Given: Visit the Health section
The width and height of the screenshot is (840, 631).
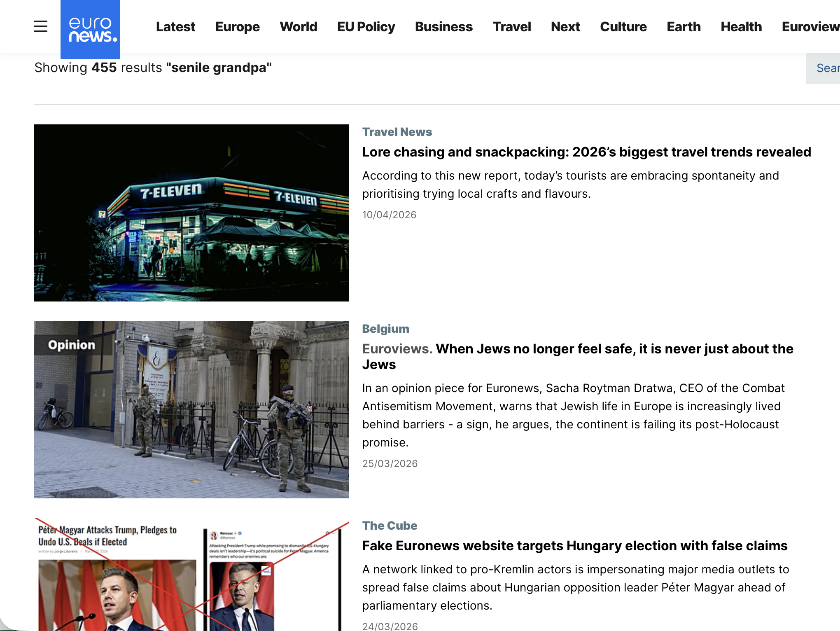Looking at the screenshot, I should point(741,26).
